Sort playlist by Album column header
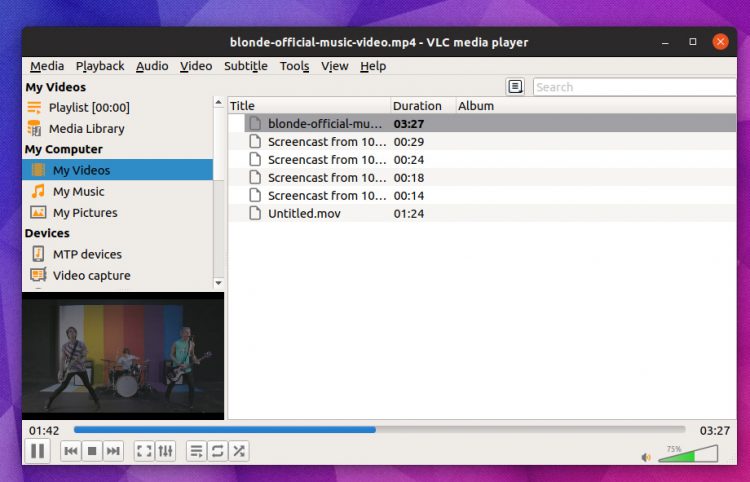The height and width of the screenshot is (482, 750). pos(596,106)
